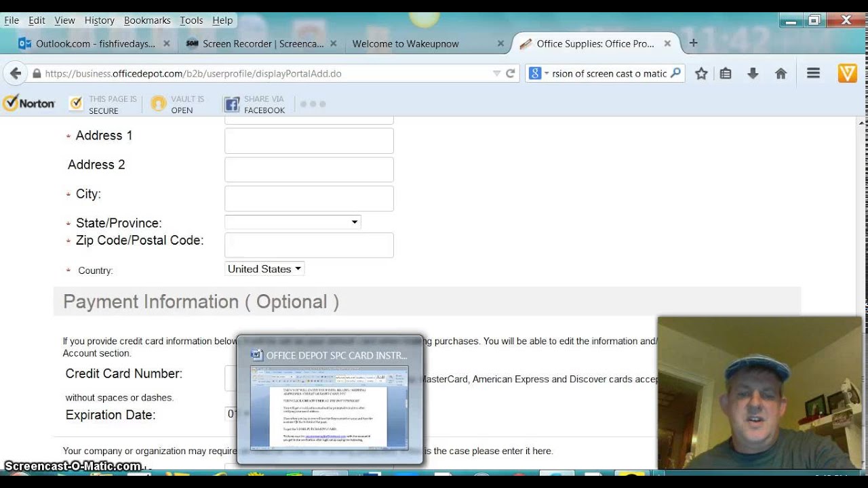Close the Outlook.com tab
Viewport: 868px width, 488px height.
pos(168,43)
